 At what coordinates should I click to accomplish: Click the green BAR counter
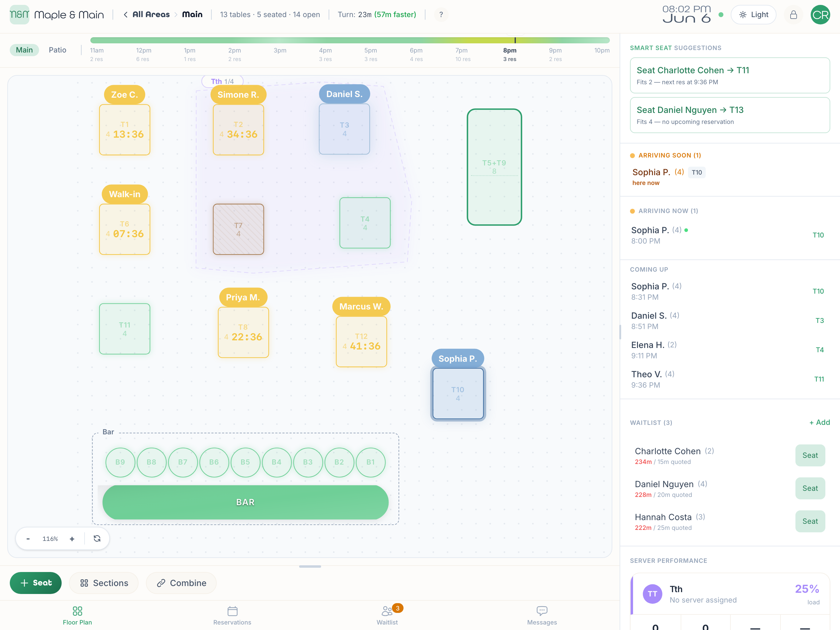point(245,502)
